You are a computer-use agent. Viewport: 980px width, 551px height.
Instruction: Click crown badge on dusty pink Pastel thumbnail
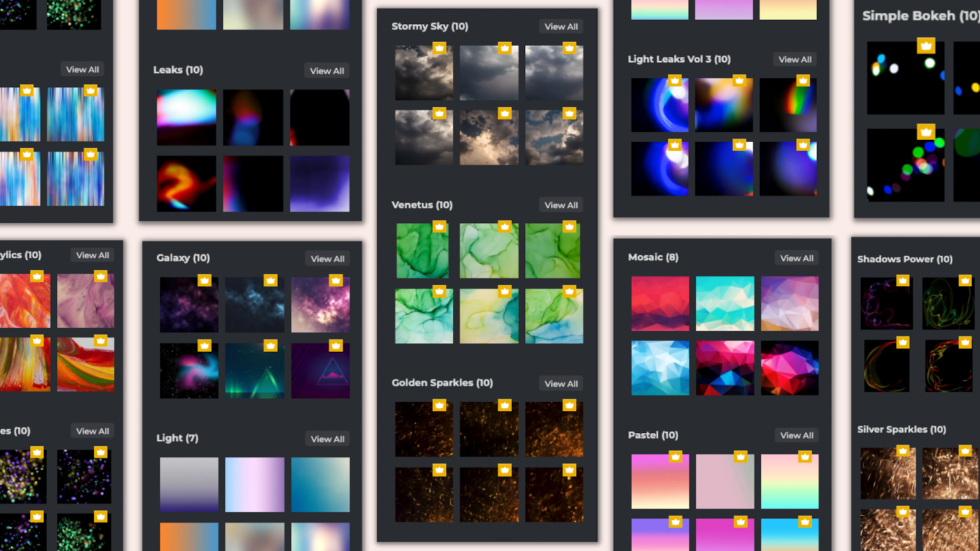(x=741, y=456)
